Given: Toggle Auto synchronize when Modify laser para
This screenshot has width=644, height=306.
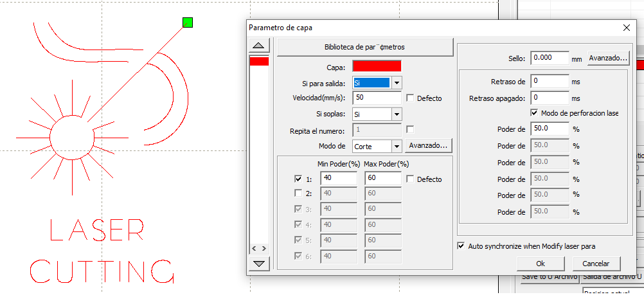Looking at the screenshot, I should tap(461, 246).
